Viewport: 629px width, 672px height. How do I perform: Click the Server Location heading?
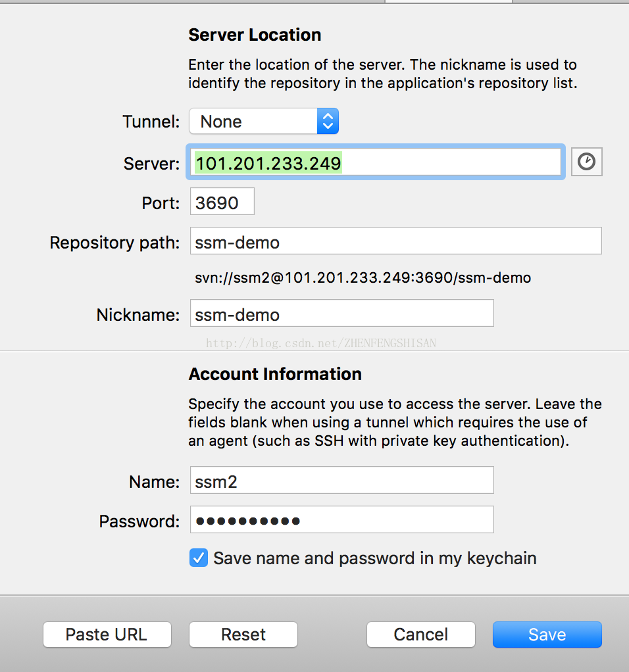tap(255, 35)
